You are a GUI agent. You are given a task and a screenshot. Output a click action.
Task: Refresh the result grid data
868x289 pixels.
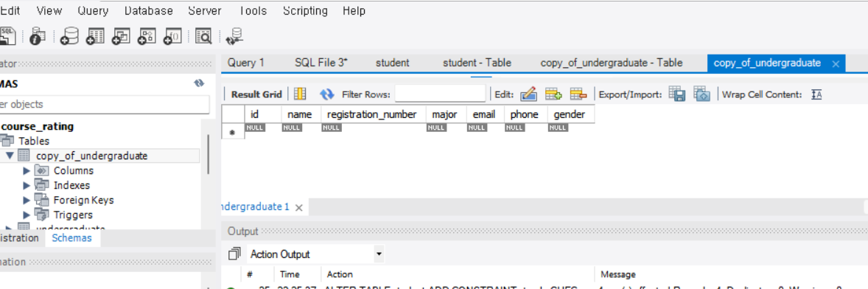point(327,94)
